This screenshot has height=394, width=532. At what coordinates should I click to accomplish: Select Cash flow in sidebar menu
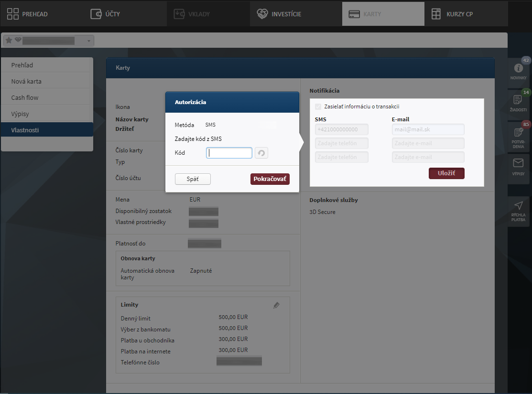click(25, 97)
